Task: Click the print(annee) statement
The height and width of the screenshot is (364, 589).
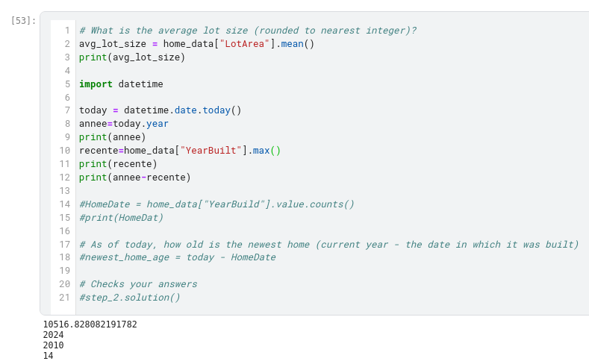Action: click(x=113, y=138)
